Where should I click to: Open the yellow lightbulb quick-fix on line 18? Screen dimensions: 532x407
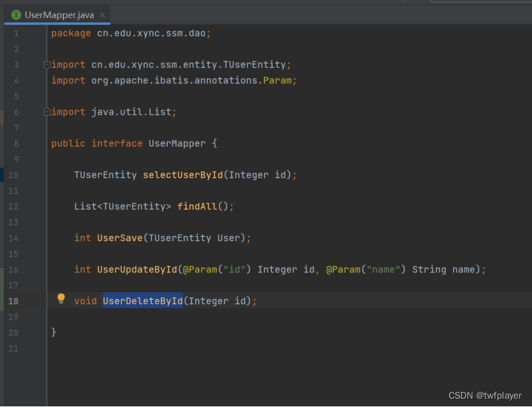[x=61, y=298]
